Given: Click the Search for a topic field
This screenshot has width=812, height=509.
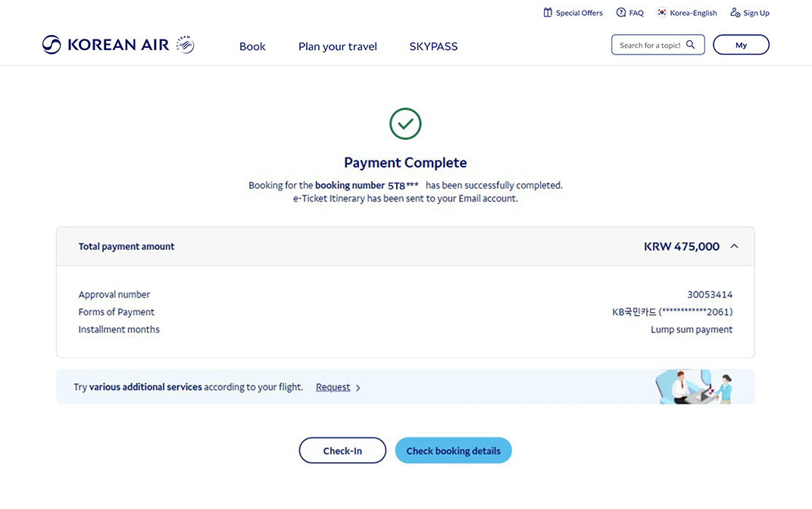Looking at the screenshot, I should click(x=651, y=45).
